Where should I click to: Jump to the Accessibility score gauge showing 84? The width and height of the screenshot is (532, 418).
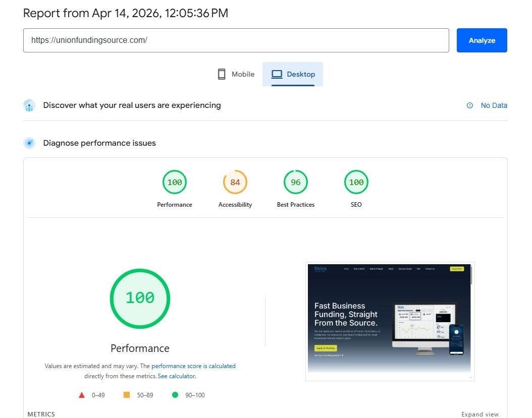tap(235, 183)
